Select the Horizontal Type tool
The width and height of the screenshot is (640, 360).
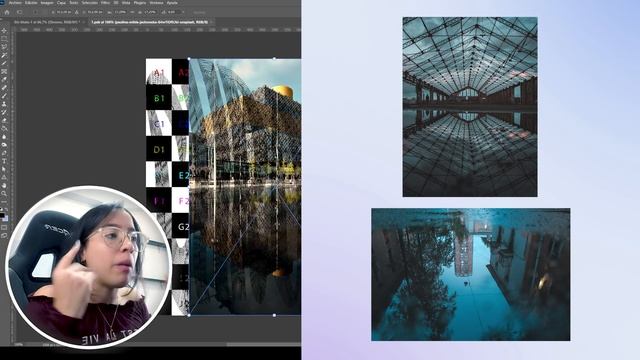click(x=4, y=161)
